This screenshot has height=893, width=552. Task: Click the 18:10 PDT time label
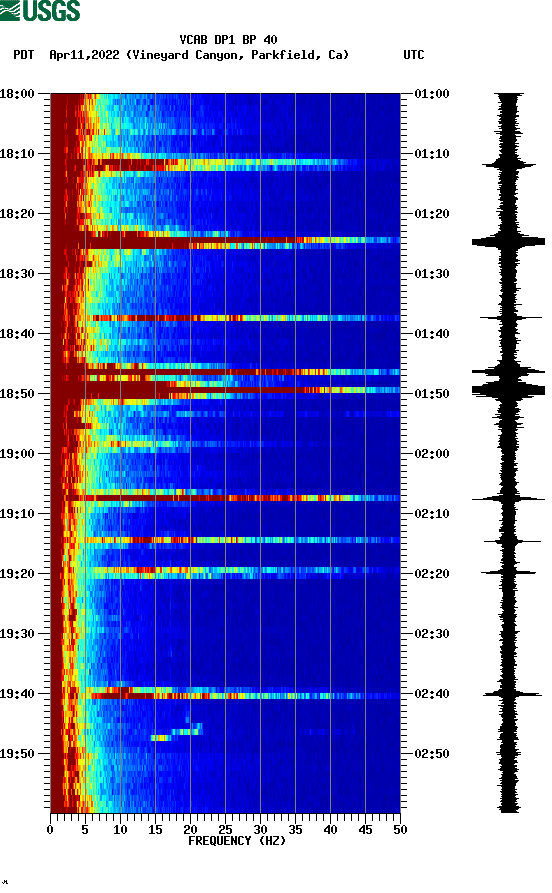tap(17, 154)
